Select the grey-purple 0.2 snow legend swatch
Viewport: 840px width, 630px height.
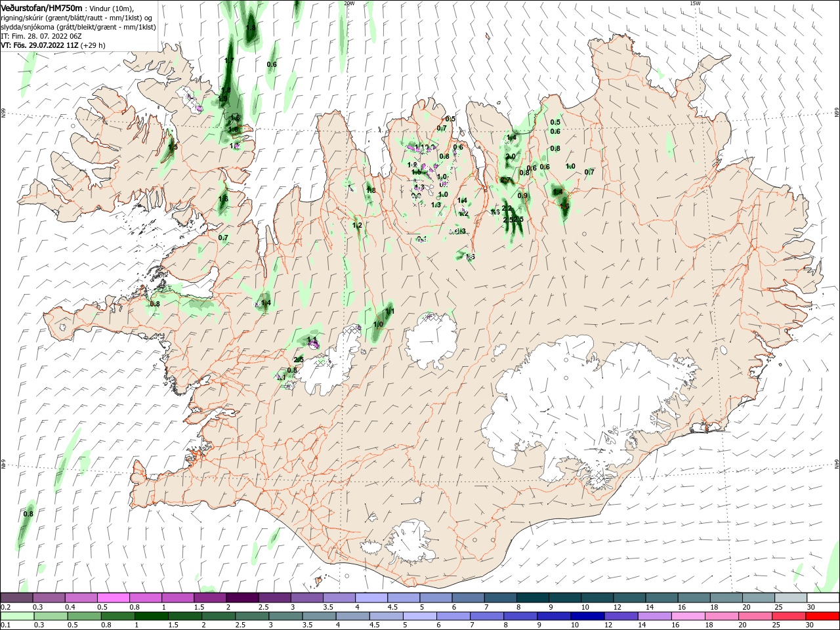click(x=16, y=598)
